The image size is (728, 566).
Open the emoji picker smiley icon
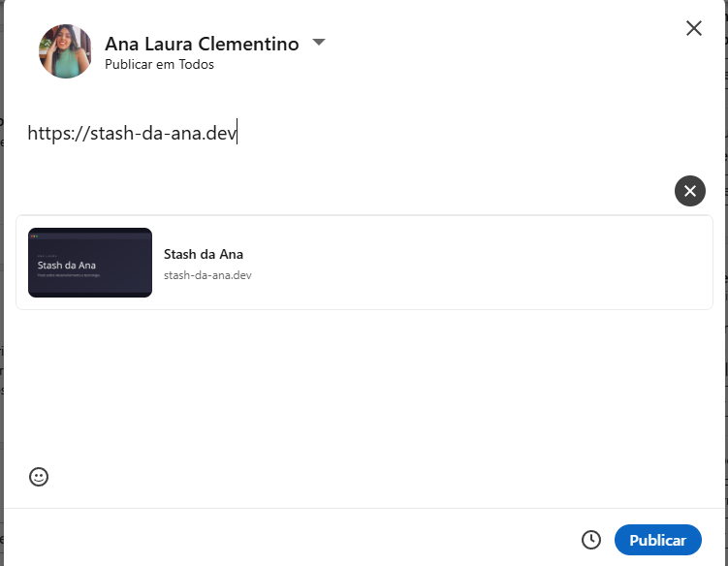pyautogui.click(x=39, y=477)
